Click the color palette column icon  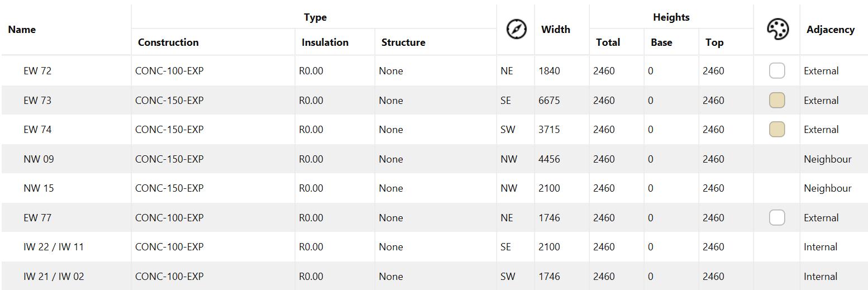777,30
